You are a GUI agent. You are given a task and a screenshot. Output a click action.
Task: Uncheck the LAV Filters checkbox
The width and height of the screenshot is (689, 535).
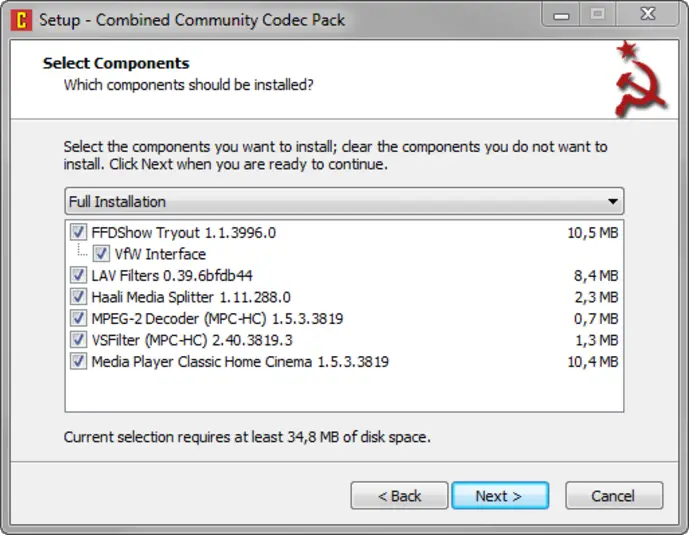(x=79, y=275)
